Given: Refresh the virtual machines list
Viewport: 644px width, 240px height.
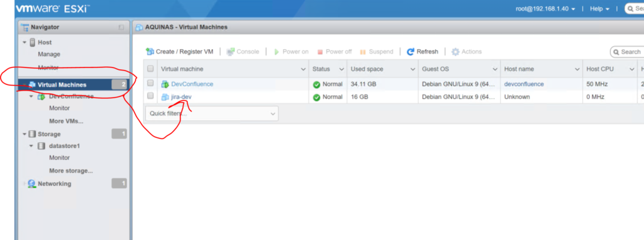Looking at the screenshot, I should coord(423,52).
